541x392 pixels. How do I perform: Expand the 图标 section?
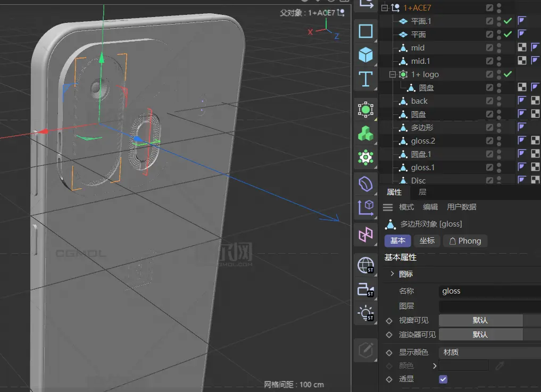(x=392, y=273)
